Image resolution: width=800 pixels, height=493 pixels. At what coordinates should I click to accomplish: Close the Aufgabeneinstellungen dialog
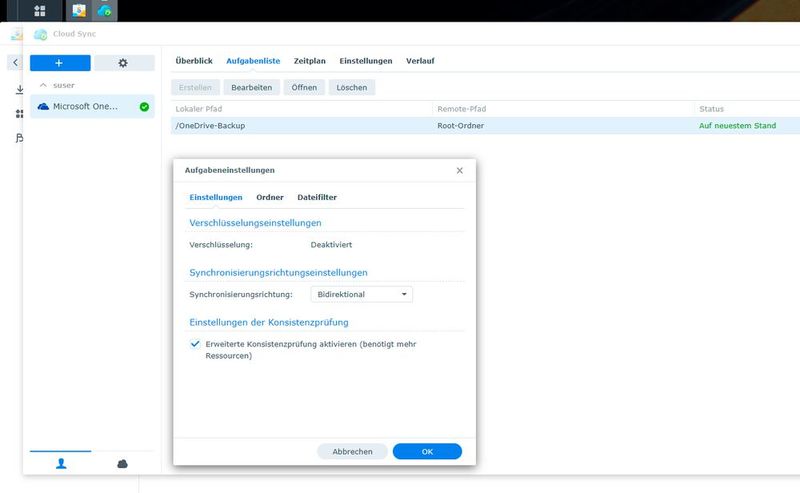pos(460,170)
